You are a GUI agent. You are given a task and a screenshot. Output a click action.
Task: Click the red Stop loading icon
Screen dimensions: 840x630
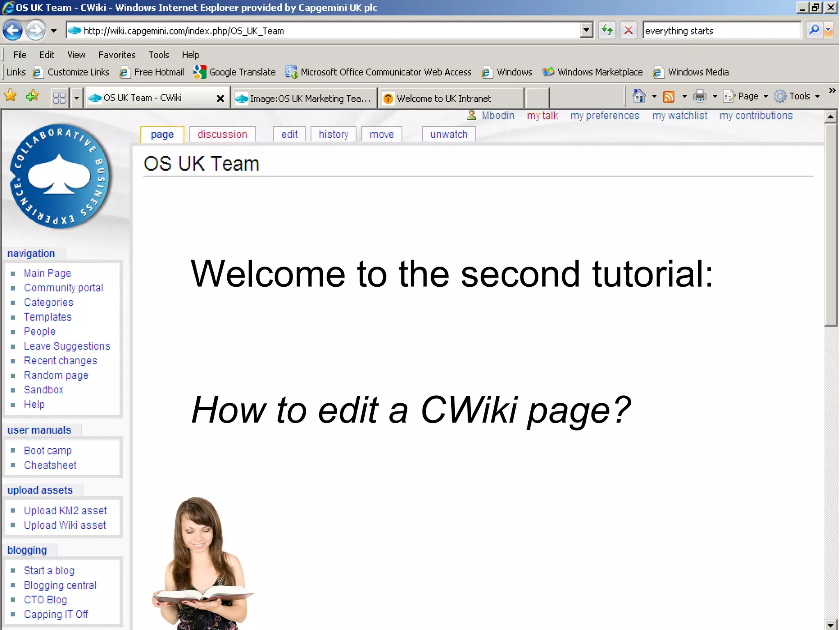coord(628,30)
